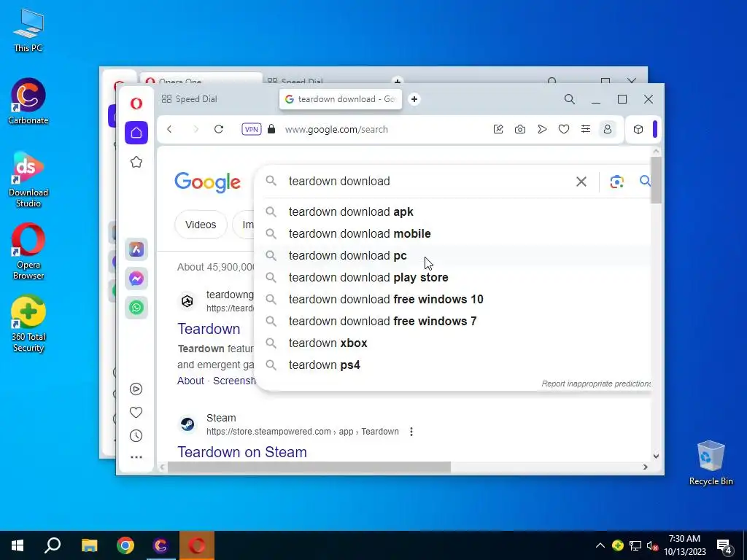Select suggestion teardown download play store
The image size is (747, 560).
452,278
